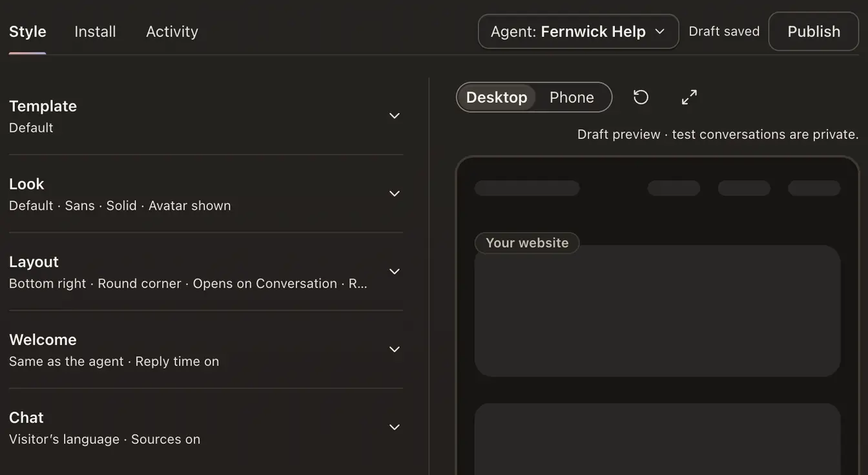Expand the Template section chevron
The height and width of the screenshot is (475, 868).
[x=395, y=116]
